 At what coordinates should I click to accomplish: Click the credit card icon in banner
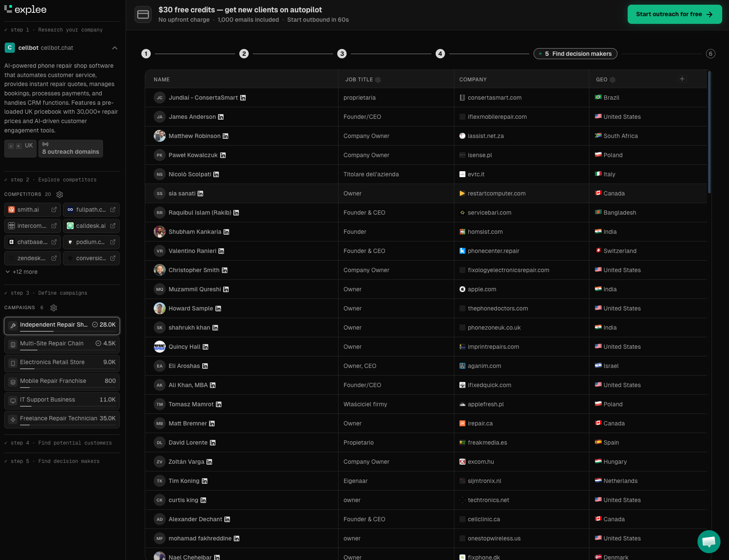pos(143,14)
